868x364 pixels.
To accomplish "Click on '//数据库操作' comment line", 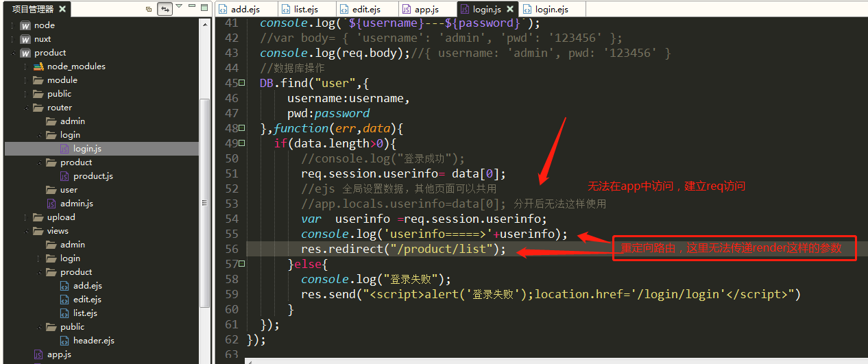I will click(x=292, y=68).
